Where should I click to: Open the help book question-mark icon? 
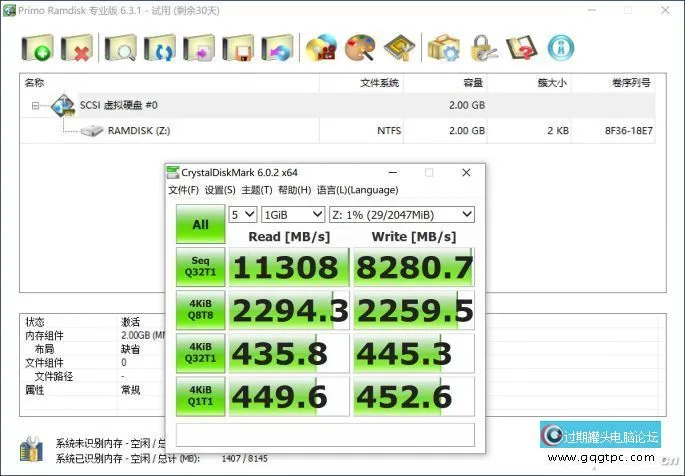click(521, 48)
